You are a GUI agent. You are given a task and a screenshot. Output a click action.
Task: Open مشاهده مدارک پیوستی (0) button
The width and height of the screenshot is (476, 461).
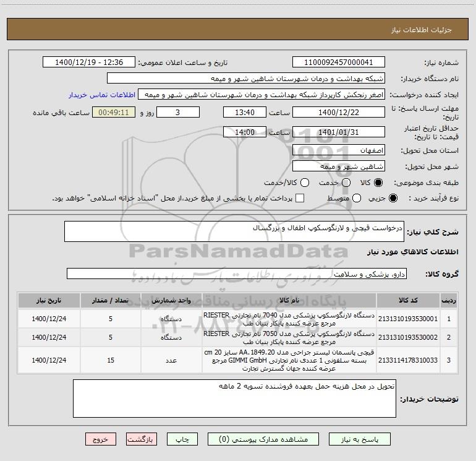pos(263,439)
